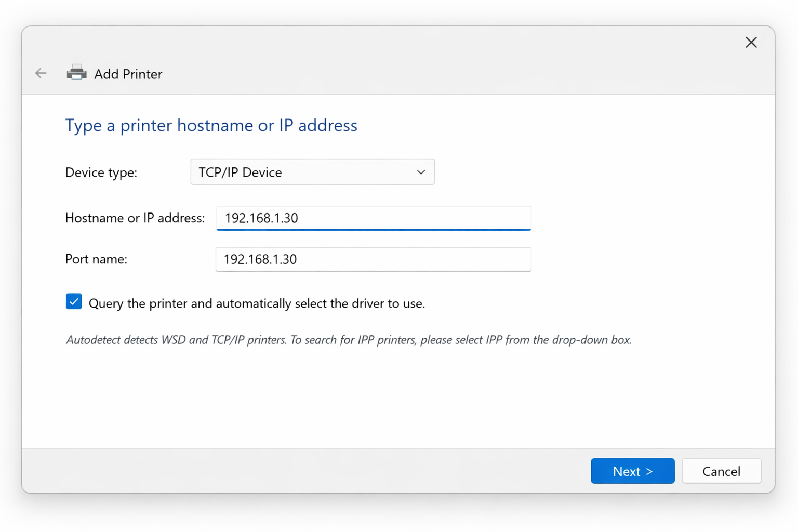Viewport: 798px width, 532px height.
Task: Cancel the Add Printer wizard
Action: [721, 471]
